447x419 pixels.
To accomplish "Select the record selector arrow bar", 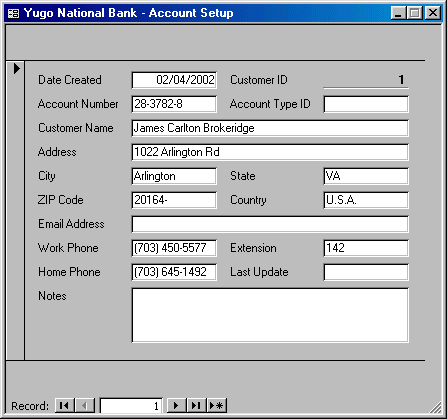I will click(15, 211).
